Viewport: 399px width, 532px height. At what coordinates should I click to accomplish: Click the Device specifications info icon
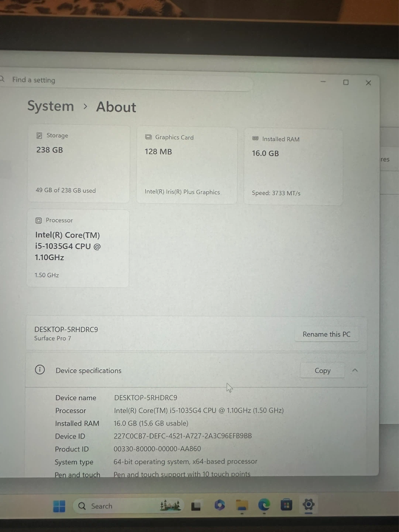(x=40, y=369)
